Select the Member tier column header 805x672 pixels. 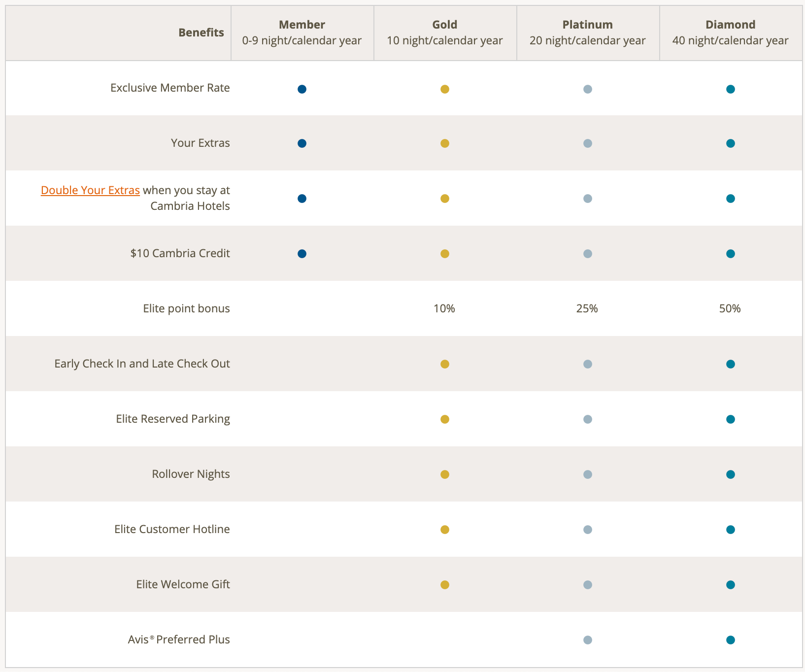click(302, 33)
